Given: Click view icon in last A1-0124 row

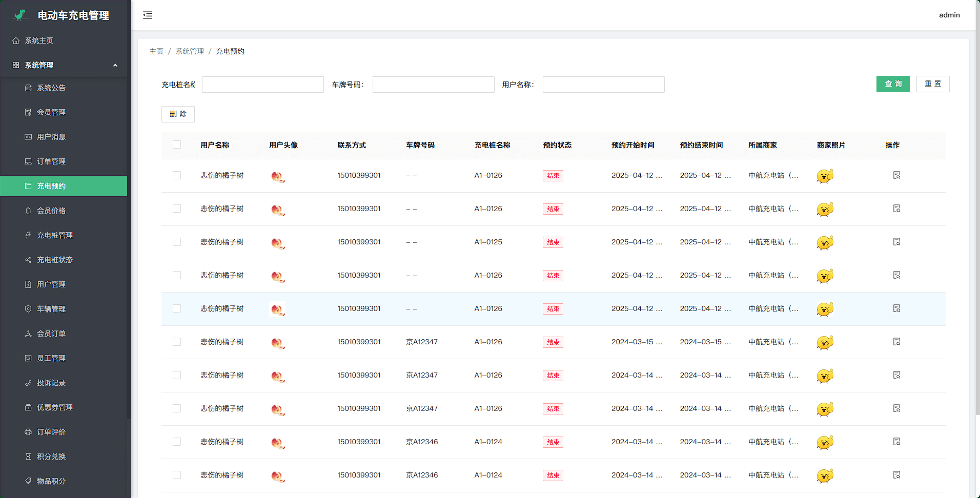Looking at the screenshot, I should 896,475.
